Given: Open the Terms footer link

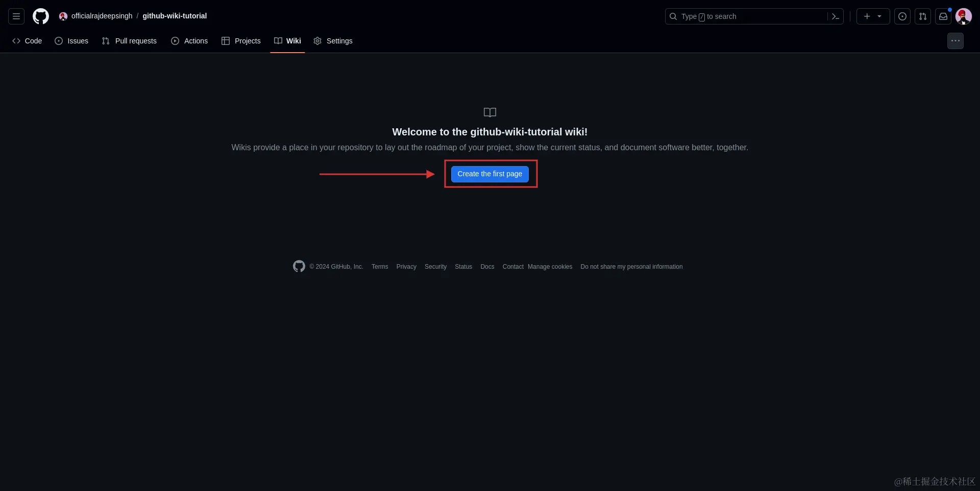Looking at the screenshot, I should coord(380,267).
